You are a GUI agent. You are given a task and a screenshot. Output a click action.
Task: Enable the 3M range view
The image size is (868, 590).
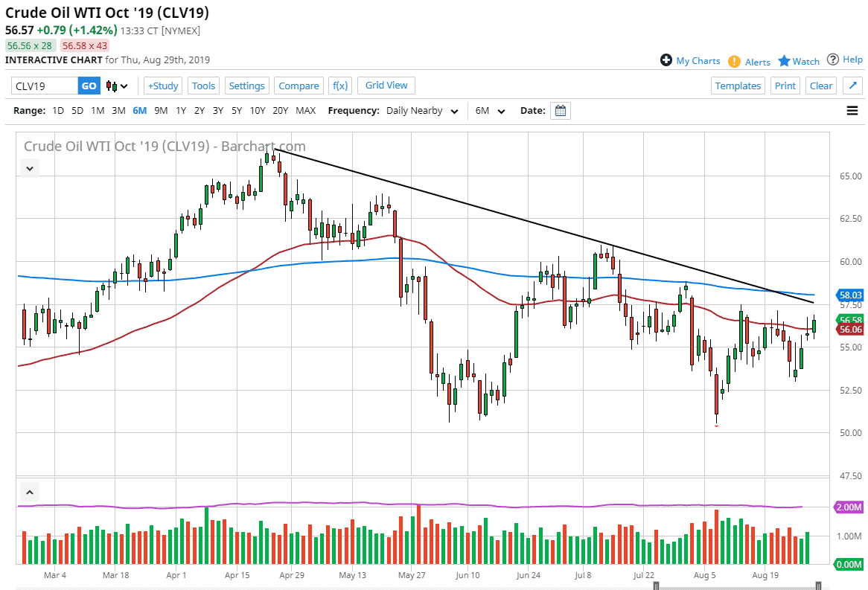click(x=118, y=110)
